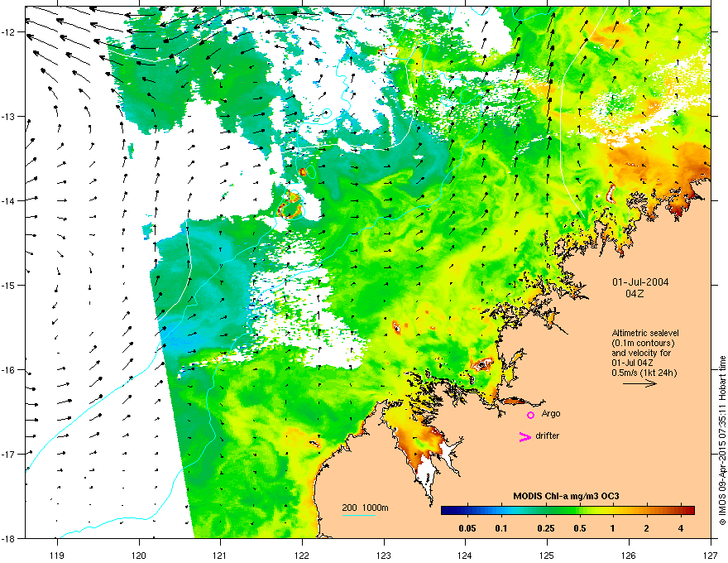Viewport: 728px width, 563px height.
Task: Click the "0.5m/s (1kt 24h)" scale text
Action: [x=644, y=373]
